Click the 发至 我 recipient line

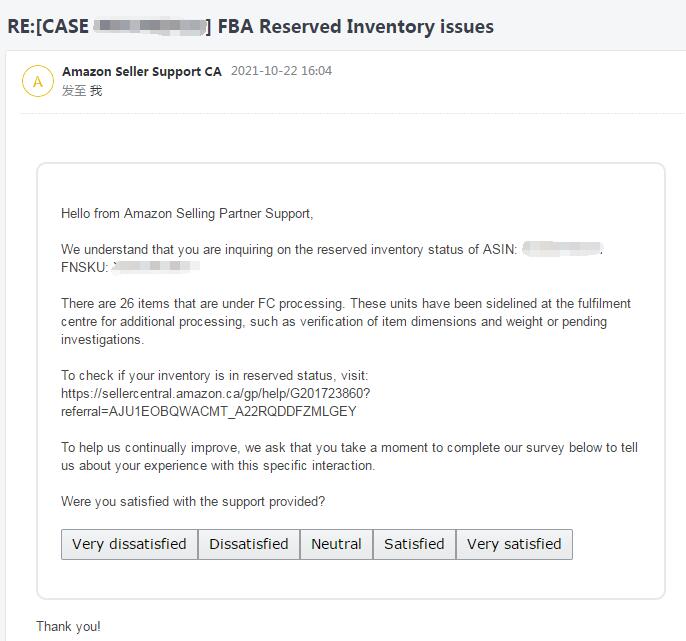(82, 91)
